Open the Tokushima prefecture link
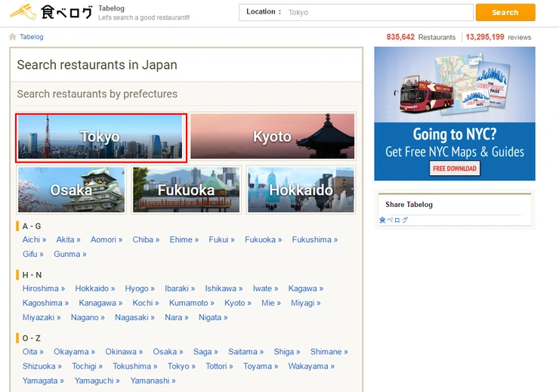 click(134, 366)
